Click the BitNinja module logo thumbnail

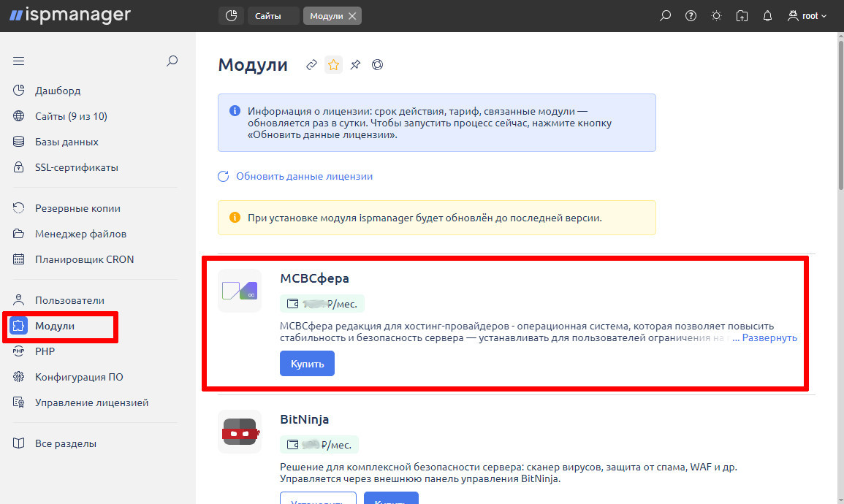pyautogui.click(x=239, y=432)
